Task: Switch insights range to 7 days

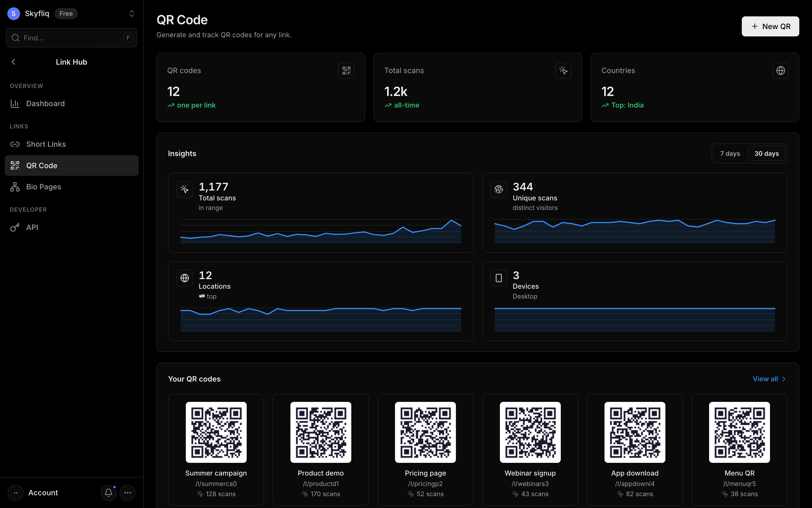Action: pyautogui.click(x=730, y=154)
